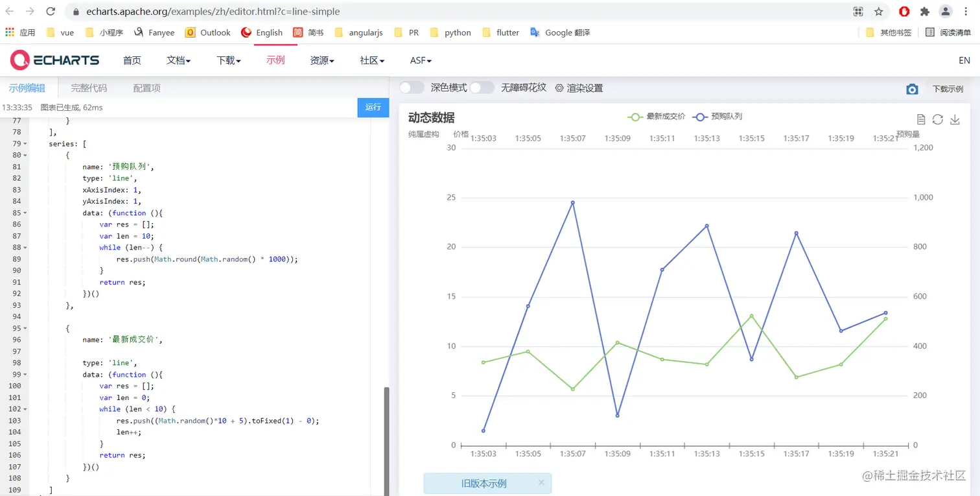
Task: Switch to the 配置项 tab
Action: point(146,88)
